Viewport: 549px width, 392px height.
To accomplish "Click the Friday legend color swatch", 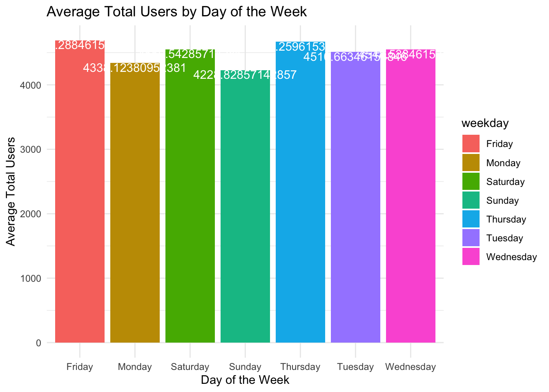I will pyautogui.click(x=471, y=144).
